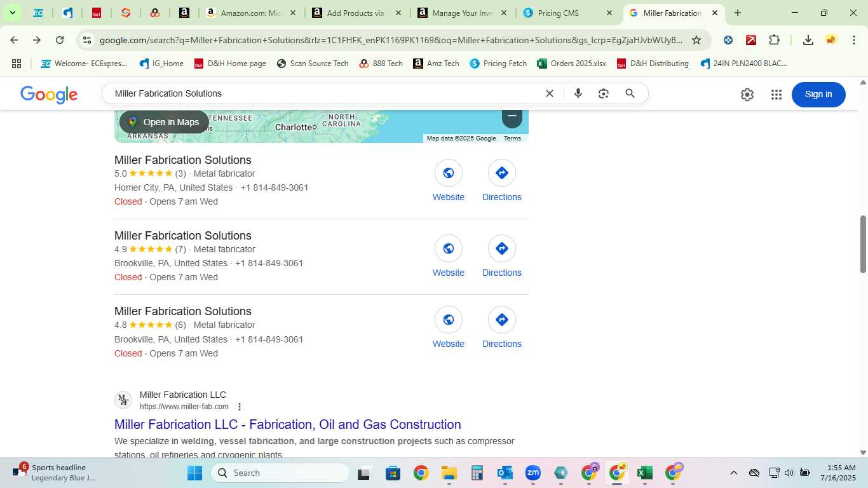This screenshot has height=488, width=868.
Task: Clear the Google search box text
Action: (x=550, y=93)
